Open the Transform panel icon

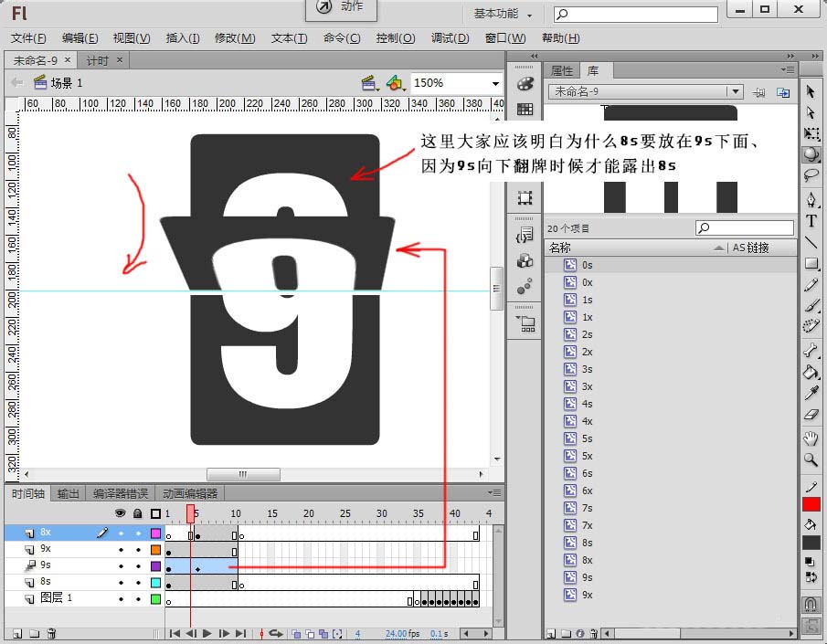coord(525,198)
